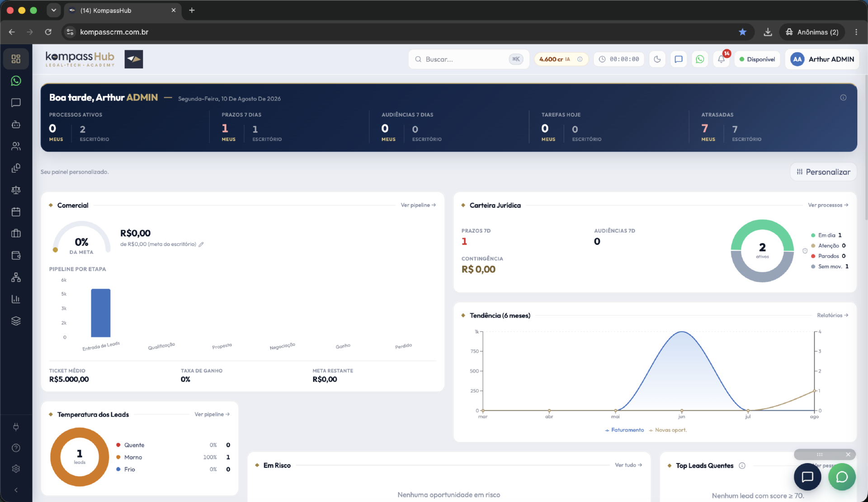Collapse the left sidebar with chevron
The image size is (868, 502).
16,490
